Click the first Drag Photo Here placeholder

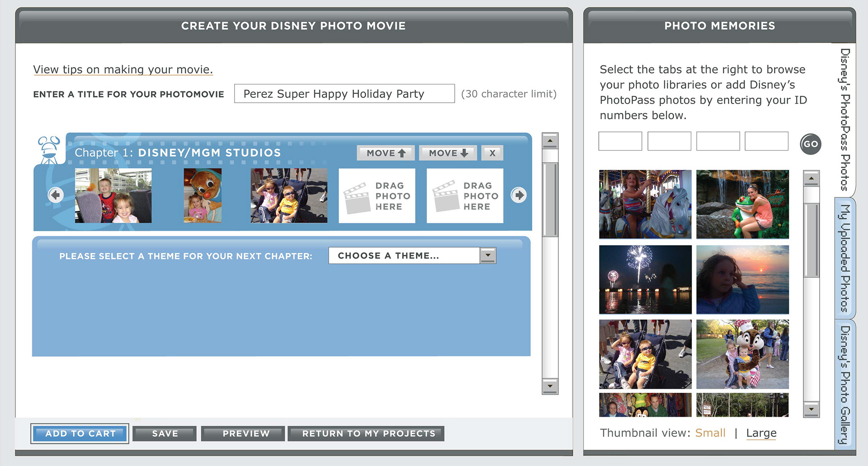(x=377, y=196)
